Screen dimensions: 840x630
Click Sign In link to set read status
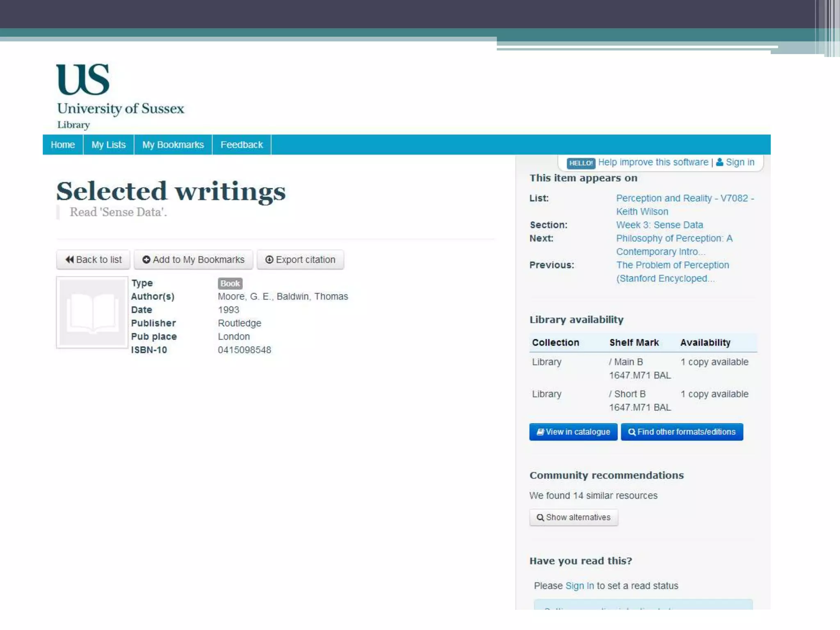coord(579,586)
